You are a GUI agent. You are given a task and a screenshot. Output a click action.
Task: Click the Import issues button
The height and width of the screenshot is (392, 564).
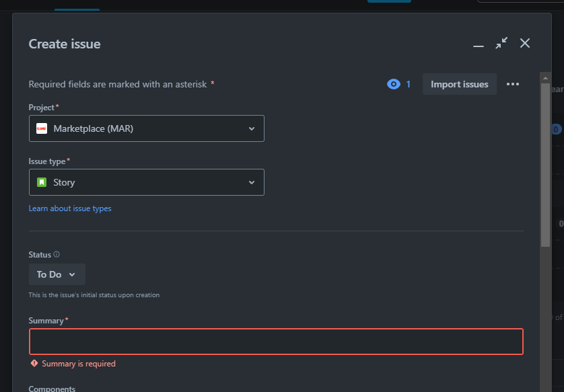point(459,84)
